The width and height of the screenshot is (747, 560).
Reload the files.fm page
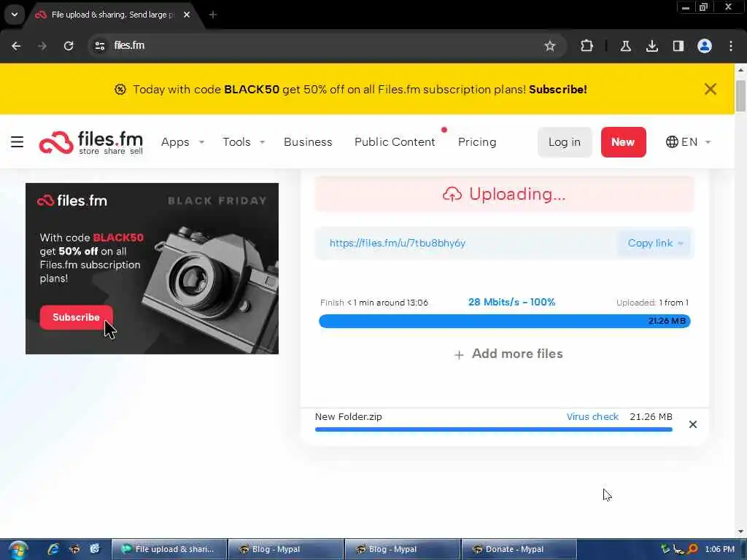[x=69, y=46]
